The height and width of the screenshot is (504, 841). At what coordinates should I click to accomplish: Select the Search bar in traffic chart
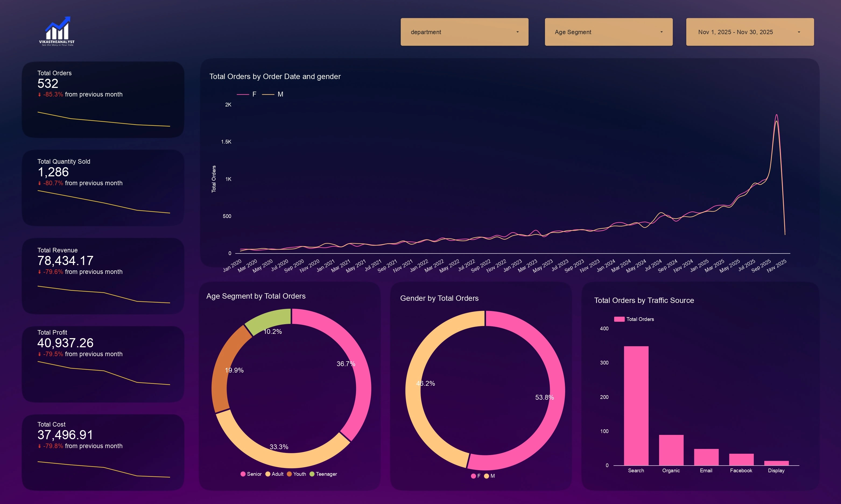[636, 406]
